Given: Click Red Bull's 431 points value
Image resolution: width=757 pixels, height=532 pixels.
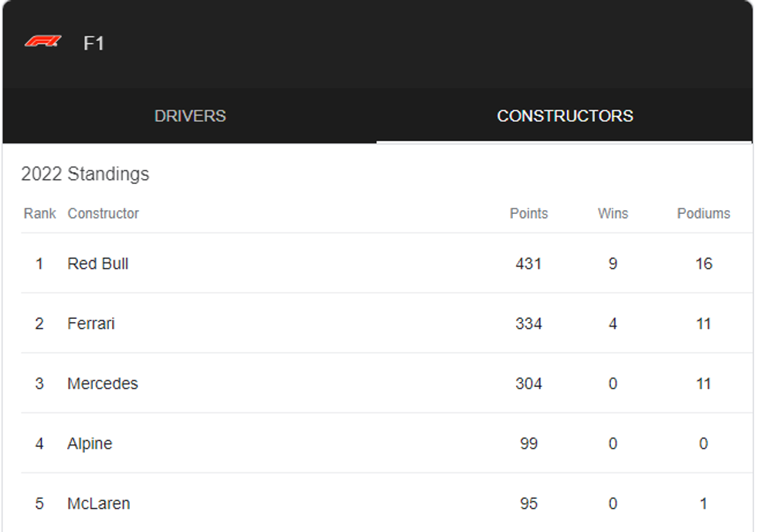Looking at the screenshot, I should click(528, 263).
